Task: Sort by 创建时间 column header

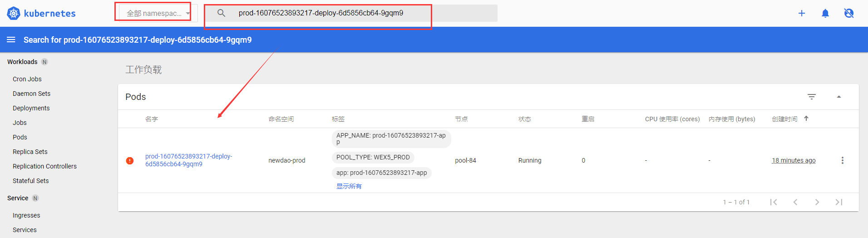Action: pyautogui.click(x=784, y=119)
